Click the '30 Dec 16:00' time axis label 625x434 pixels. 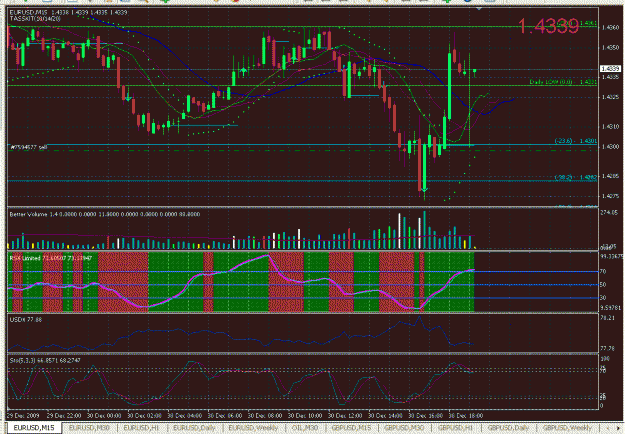(426, 415)
